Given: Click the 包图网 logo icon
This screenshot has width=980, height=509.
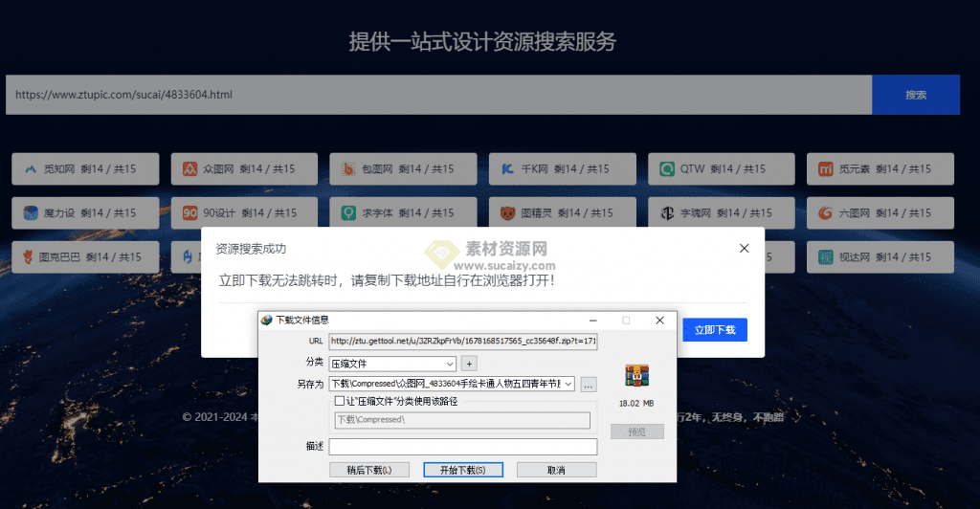Looking at the screenshot, I should point(348,169).
